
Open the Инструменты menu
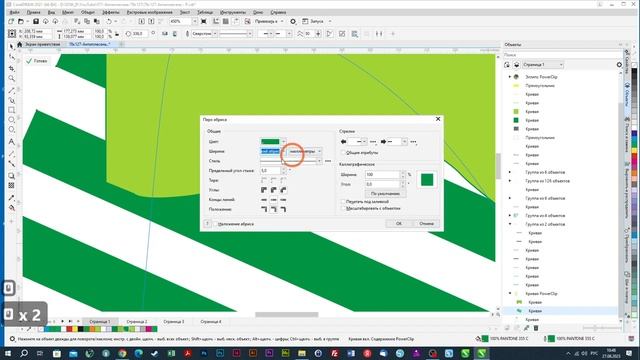[233, 12]
